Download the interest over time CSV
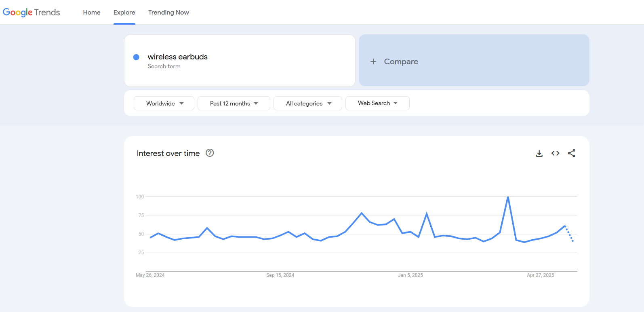The width and height of the screenshot is (644, 312). pyautogui.click(x=539, y=154)
